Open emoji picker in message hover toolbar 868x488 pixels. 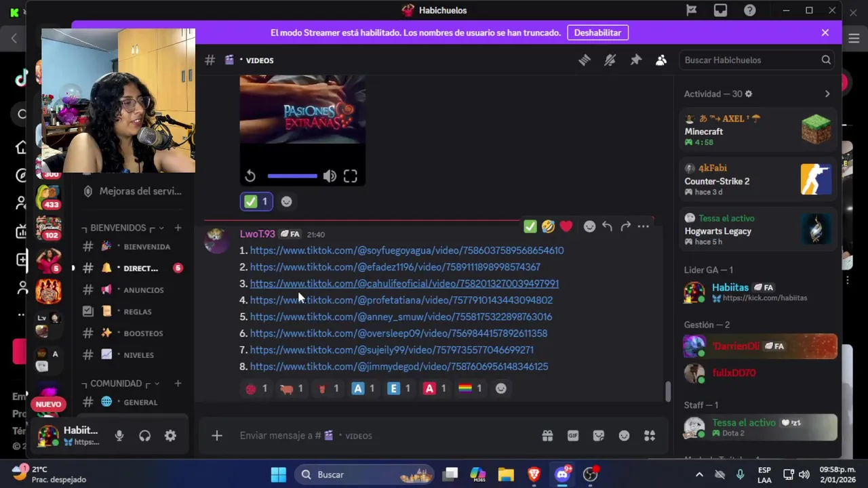[589, 226]
